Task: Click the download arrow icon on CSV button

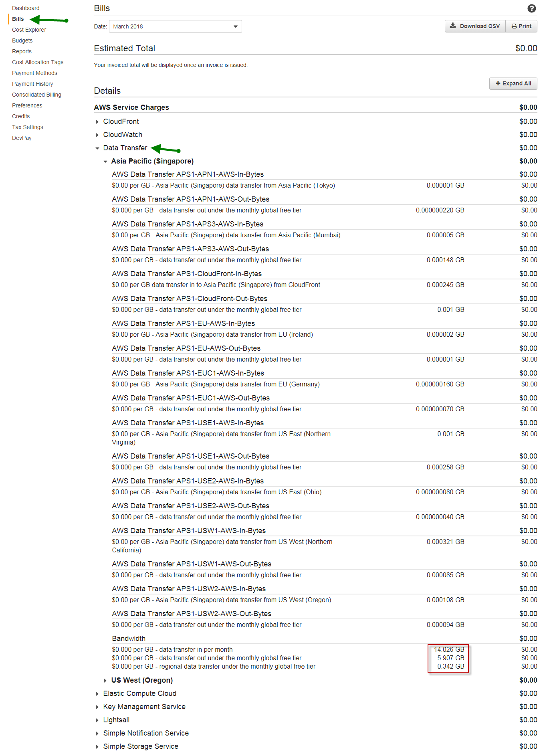Action: (453, 26)
